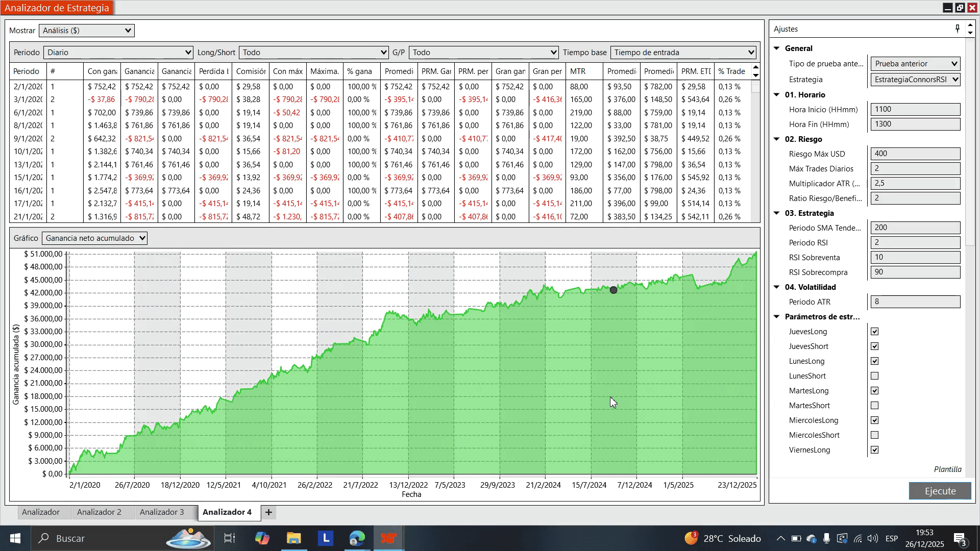Open the Gráfico dropdown Ganancia neto acumulado

coord(94,238)
